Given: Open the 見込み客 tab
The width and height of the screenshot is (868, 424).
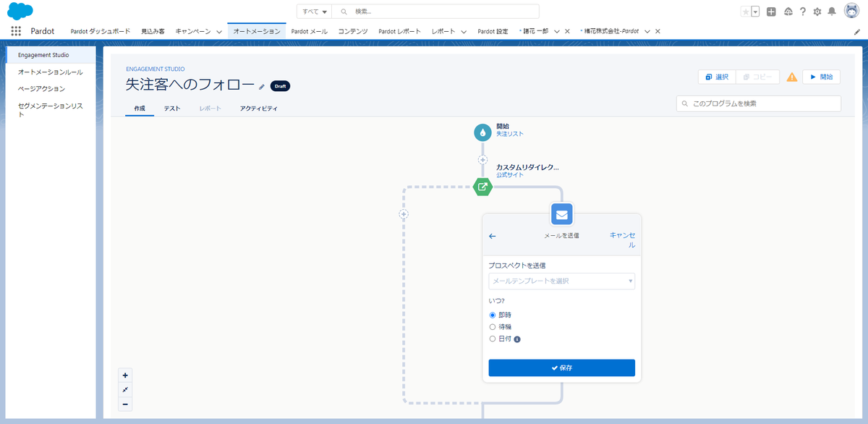Looking at the screenshot, I should pyautogui.click(x=153, y=32).
